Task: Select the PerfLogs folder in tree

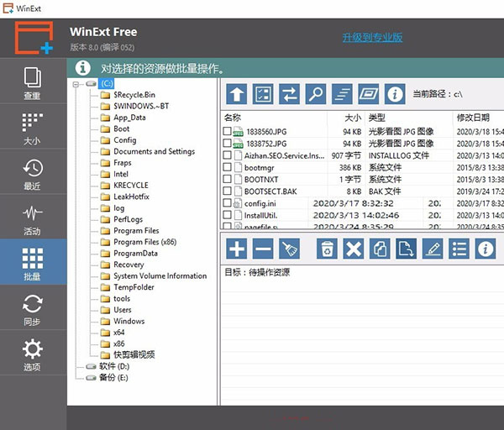Action: (x=128, y=219)
